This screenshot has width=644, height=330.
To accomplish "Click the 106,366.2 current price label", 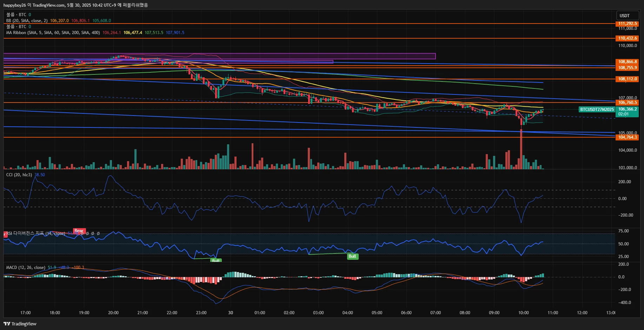I will [x=628, y=109].
